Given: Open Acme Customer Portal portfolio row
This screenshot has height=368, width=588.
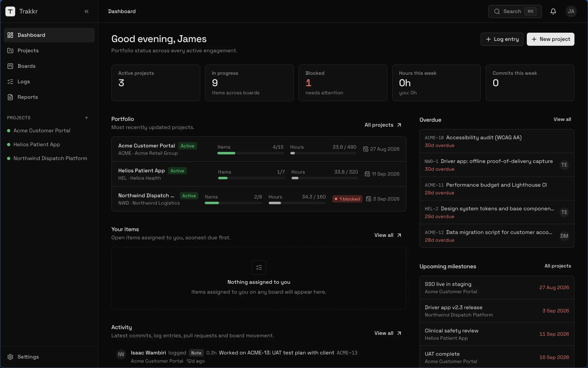Looking at the screenshot, I should tap(259, 149).
